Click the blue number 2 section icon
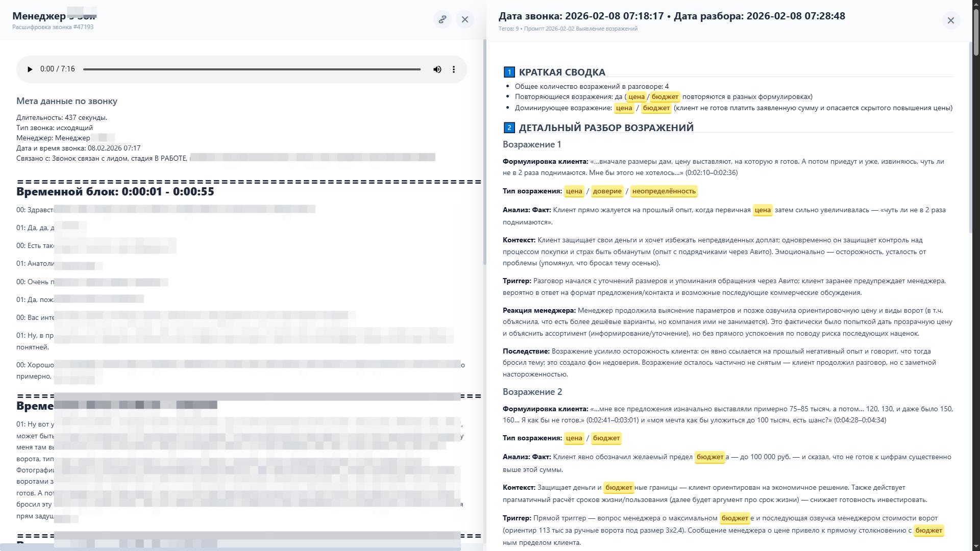Viewport: 980px width, 551px height. click(x=509, y=128)
